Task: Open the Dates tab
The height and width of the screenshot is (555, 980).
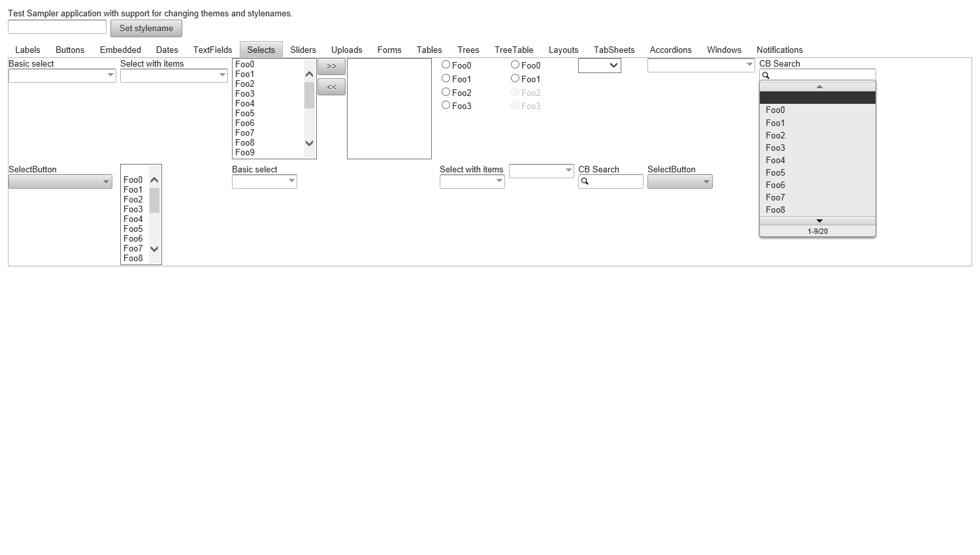Action: pyautogui.click(x=167, y=50)
